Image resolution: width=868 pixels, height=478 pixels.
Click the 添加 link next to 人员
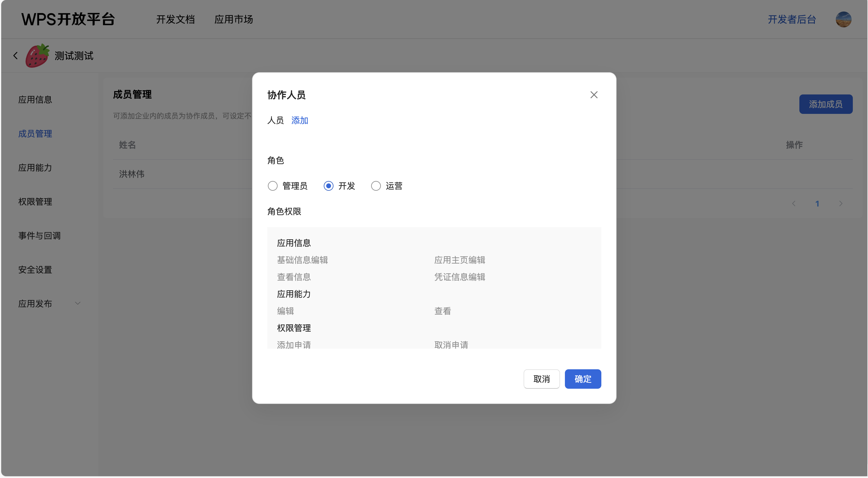(x=299, y=121)
